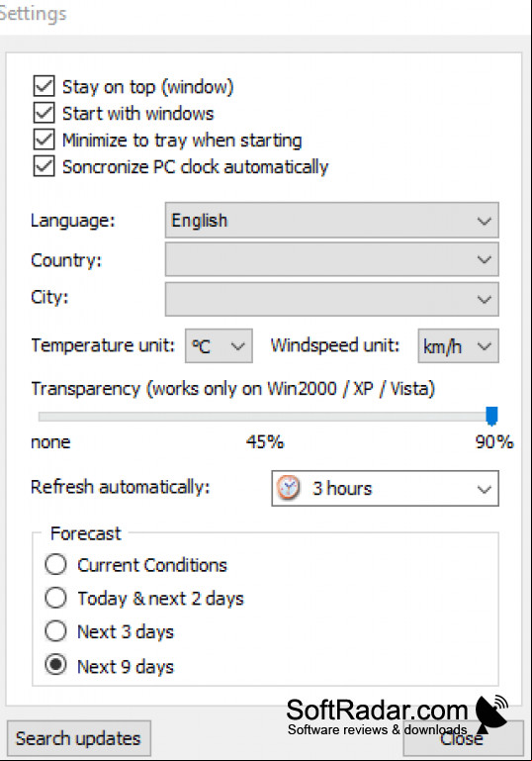Select Next 9 days radio button

pos(55,665)
